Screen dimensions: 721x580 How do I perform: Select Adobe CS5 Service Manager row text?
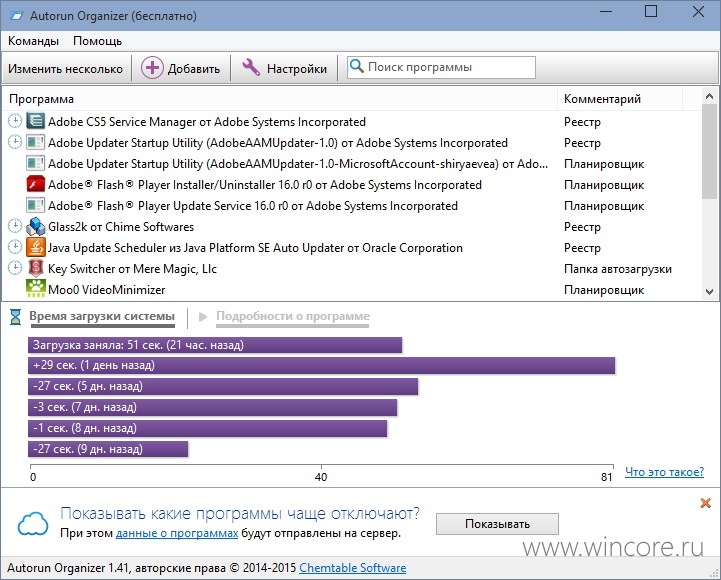click(x=207, y=122)
